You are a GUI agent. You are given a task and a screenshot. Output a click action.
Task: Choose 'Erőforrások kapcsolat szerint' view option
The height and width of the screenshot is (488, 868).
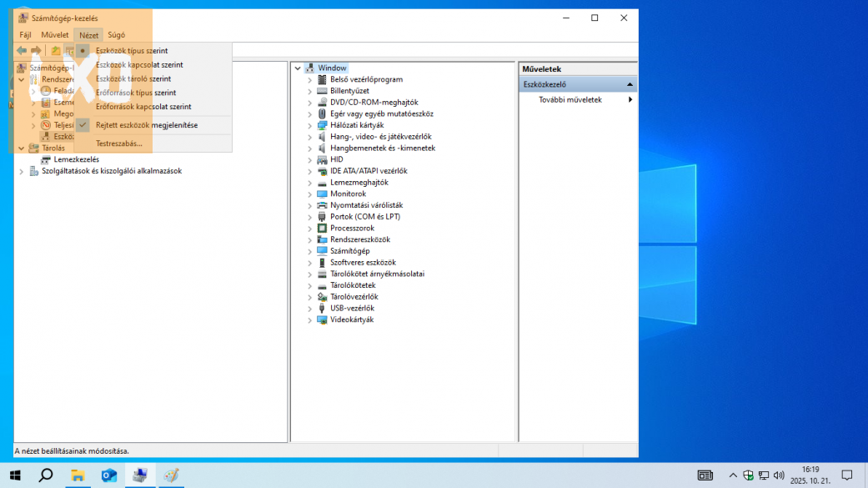coord(143,107)
